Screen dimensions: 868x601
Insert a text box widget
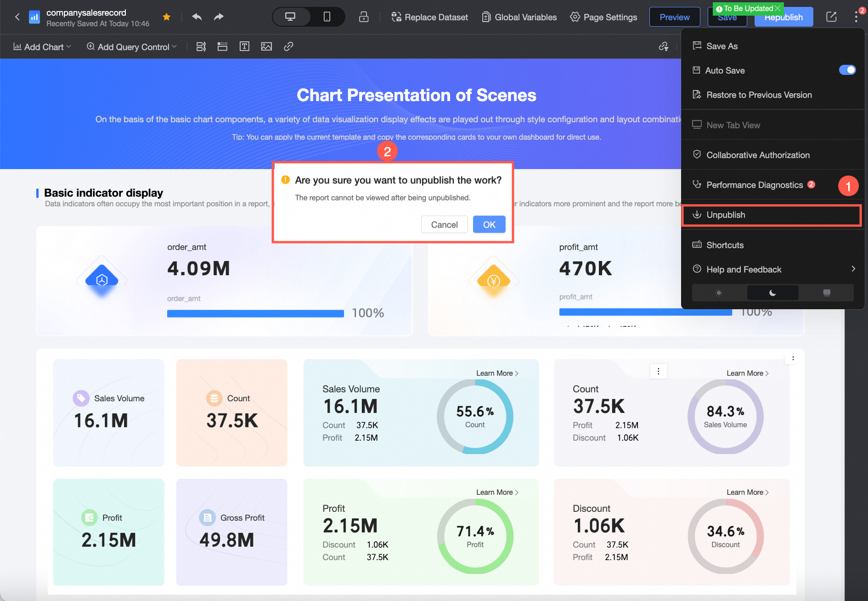pos(244,46)
